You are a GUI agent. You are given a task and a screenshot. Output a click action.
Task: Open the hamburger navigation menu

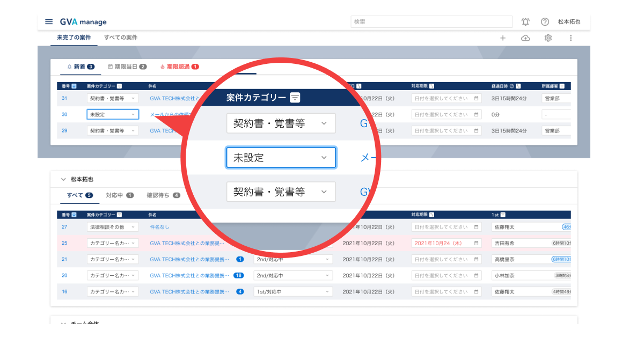(x=49, y=21)
